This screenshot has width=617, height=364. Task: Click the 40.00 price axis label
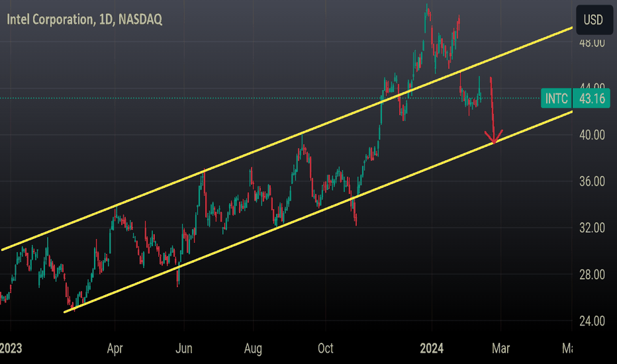[x=592, y=135]
